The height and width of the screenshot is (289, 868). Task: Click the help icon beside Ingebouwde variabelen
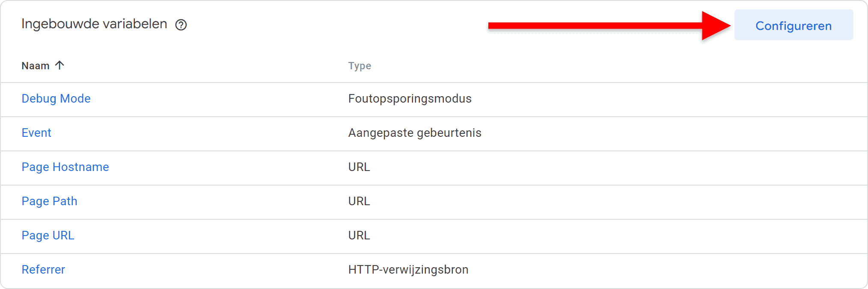(181, 25)
